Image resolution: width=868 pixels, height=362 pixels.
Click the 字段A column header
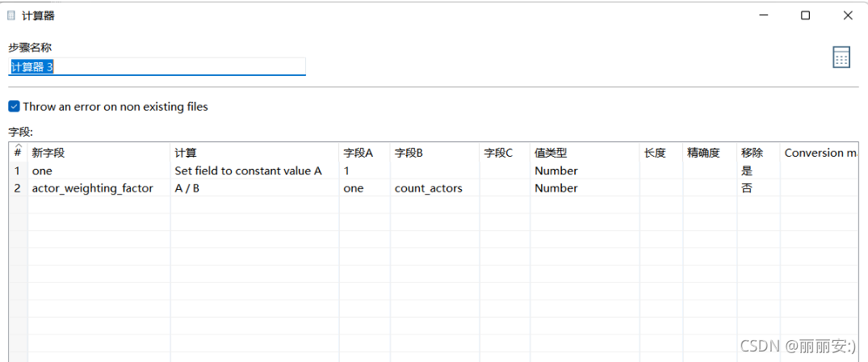click(364, 153)
